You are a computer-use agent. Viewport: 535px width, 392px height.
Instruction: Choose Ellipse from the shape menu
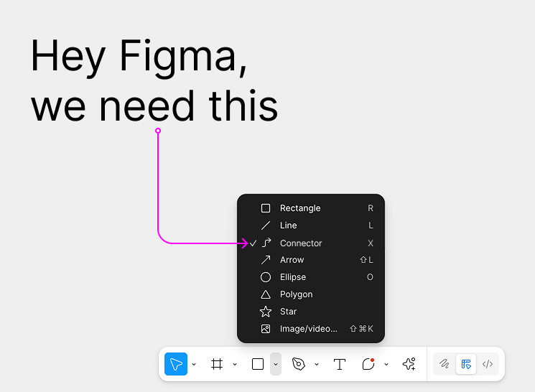tap(311, 277)
